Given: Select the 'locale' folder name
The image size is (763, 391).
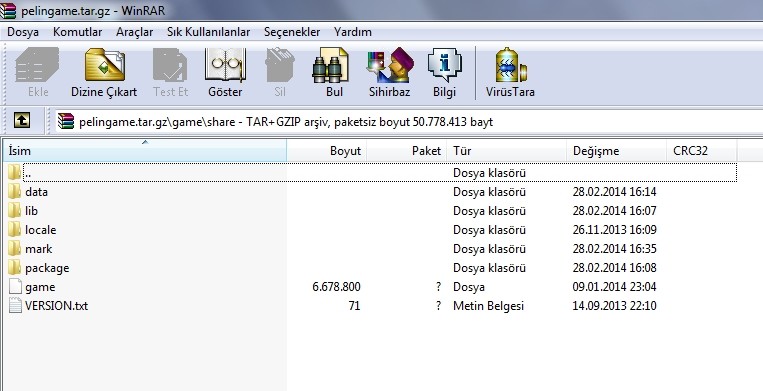Looking at the screenshot, I should click(40, 230).
